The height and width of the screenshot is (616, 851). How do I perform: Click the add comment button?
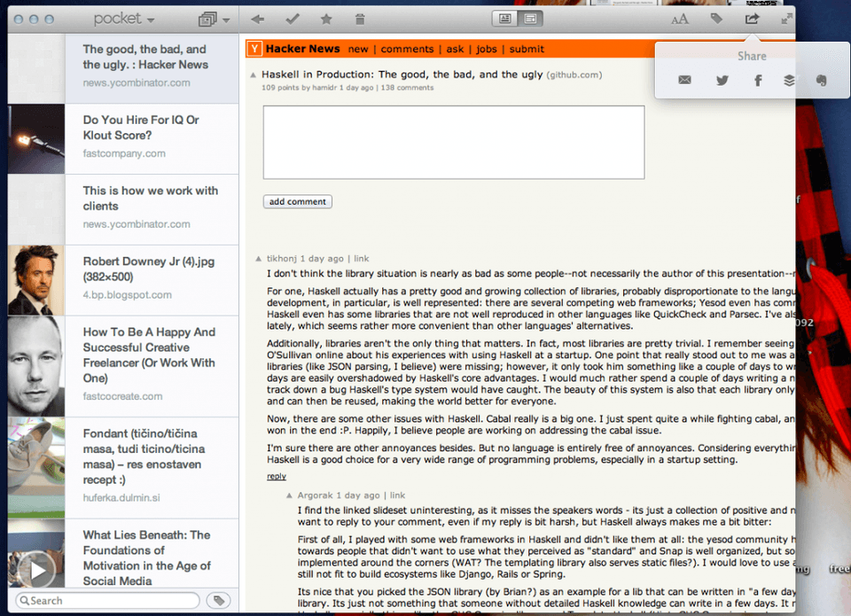point(298,201)
